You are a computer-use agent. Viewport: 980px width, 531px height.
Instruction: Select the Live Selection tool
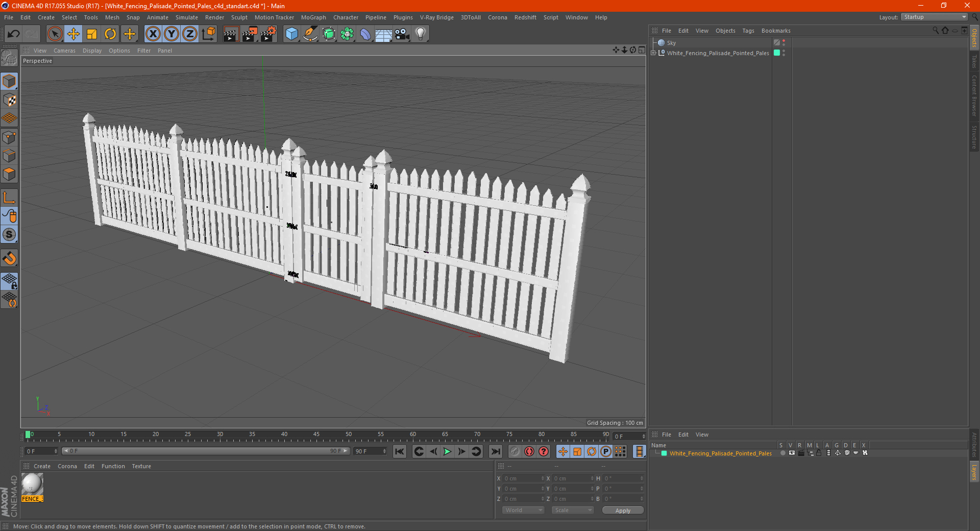55,34
